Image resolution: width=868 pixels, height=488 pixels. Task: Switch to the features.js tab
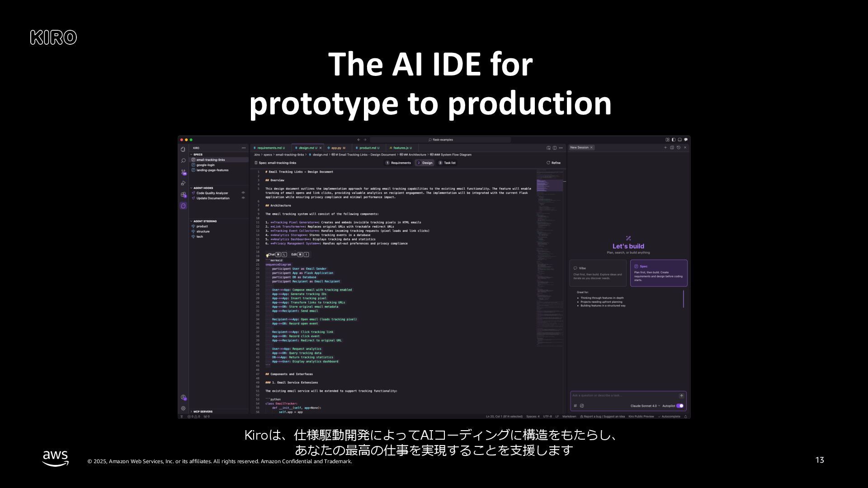pos(401,148)
